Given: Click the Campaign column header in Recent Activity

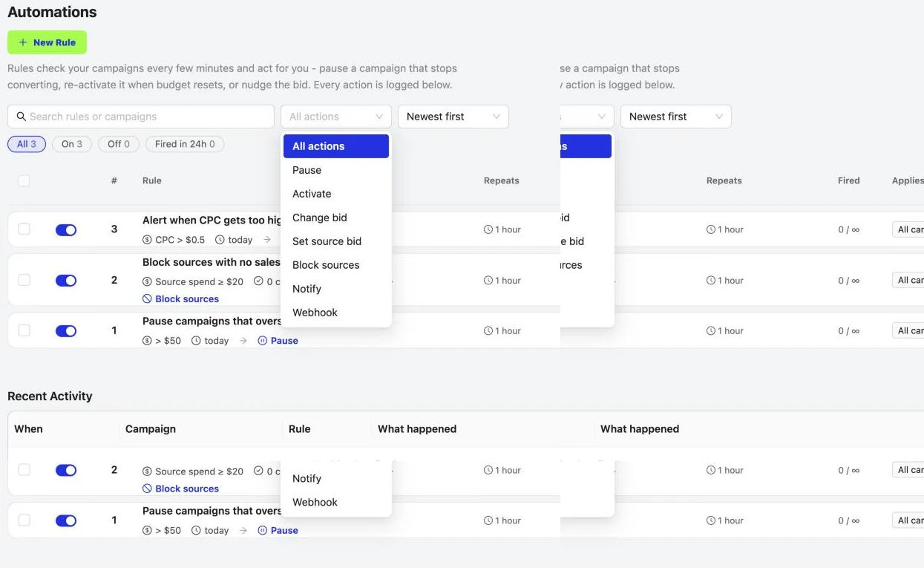Looking at the screenshot, I should tap(151, 429).
